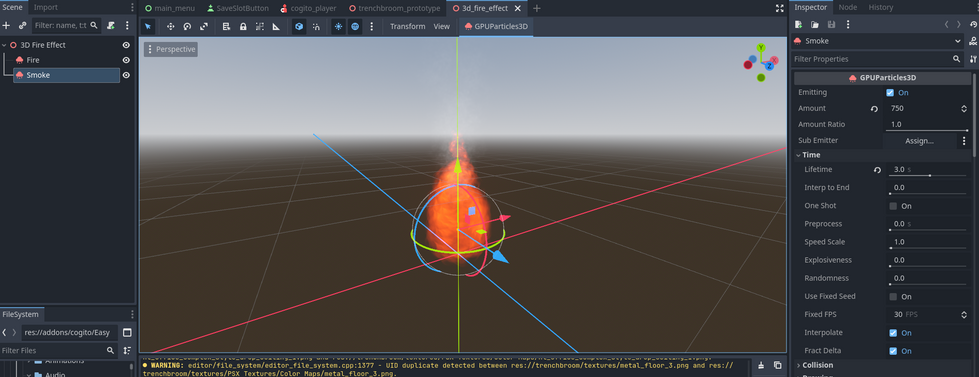Open the Transform menu
The height and width of the screenshot is (377, 979).
[x=408, y=26]
